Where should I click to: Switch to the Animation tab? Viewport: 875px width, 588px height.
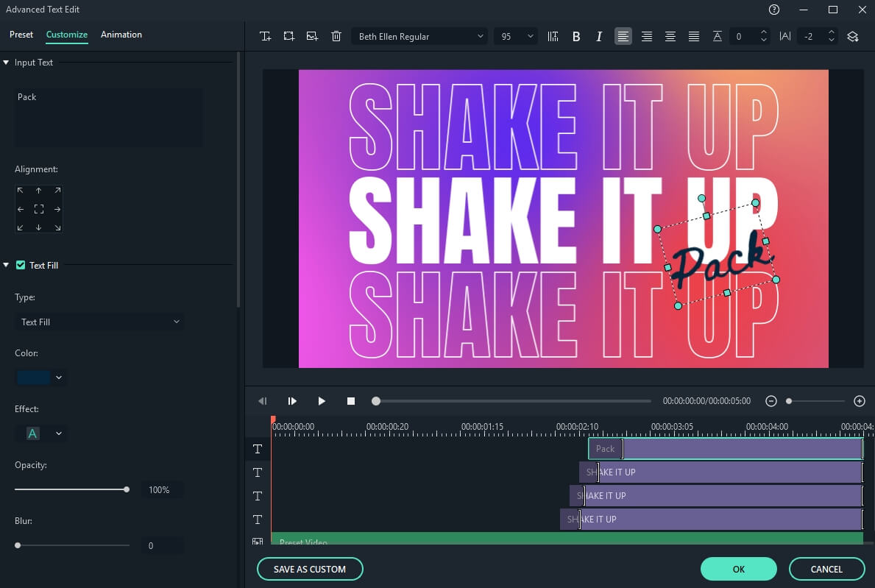pyautogui.click(x=121, y=35)
